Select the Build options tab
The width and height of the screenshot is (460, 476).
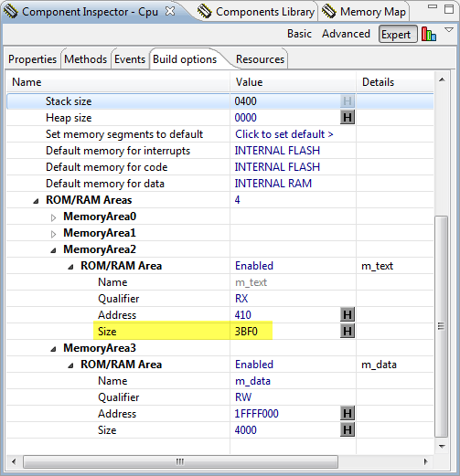point(185,59)
